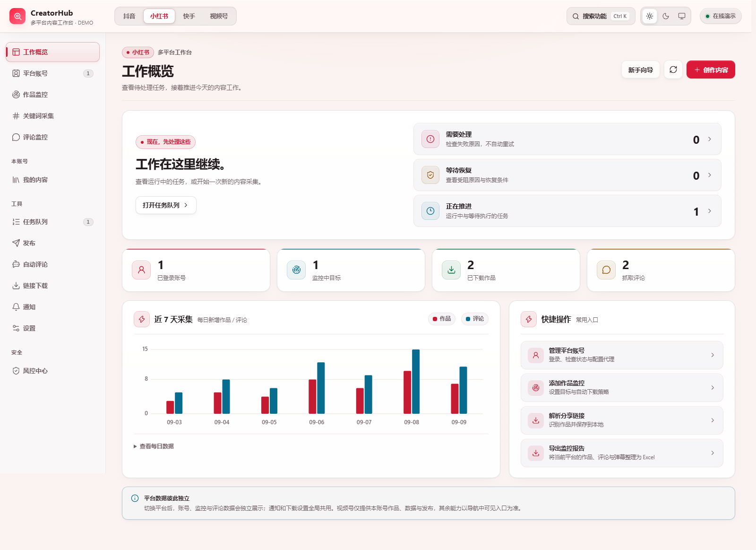Click the CreatorHub logo icon

pos(17,16)
